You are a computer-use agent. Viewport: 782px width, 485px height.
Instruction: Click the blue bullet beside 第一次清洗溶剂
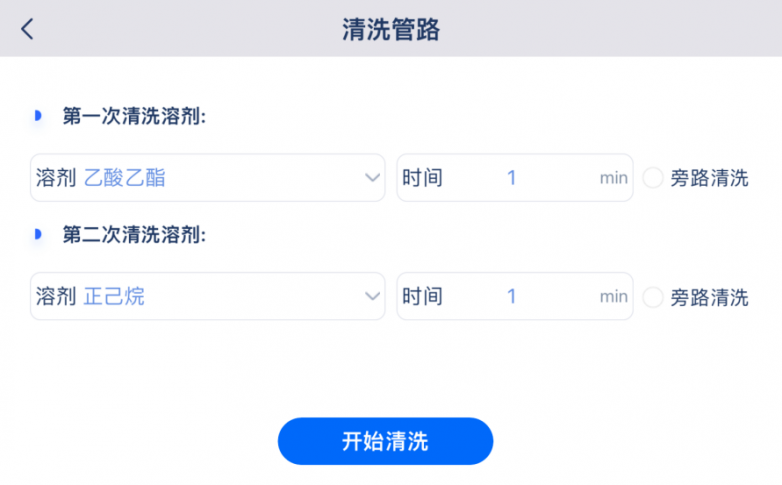click(x=38, y=116)
